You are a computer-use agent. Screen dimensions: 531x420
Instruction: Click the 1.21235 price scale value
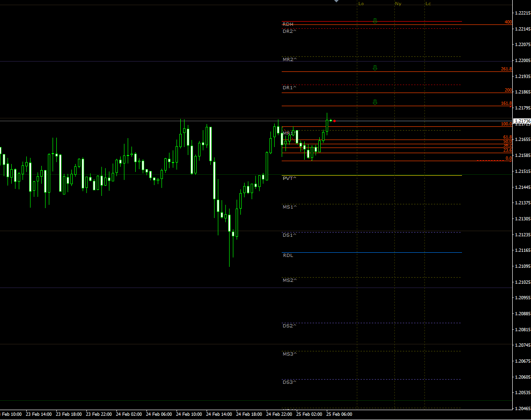[523, 234]
